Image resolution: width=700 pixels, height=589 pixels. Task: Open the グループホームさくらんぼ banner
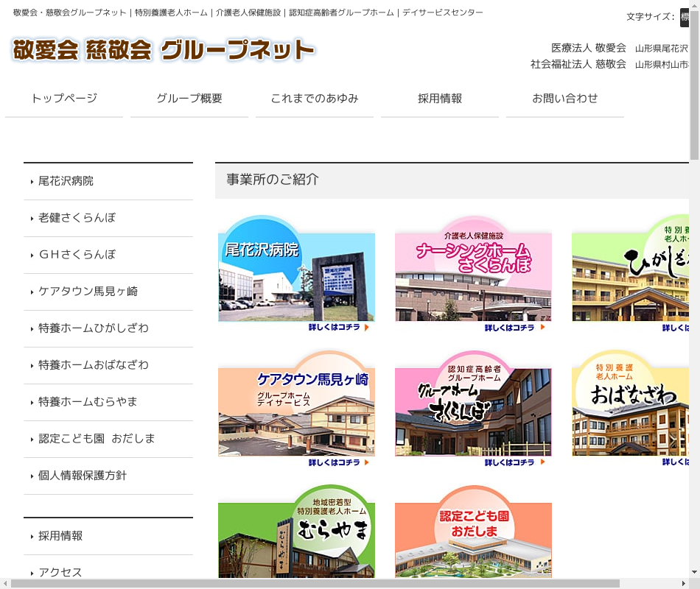473,409
